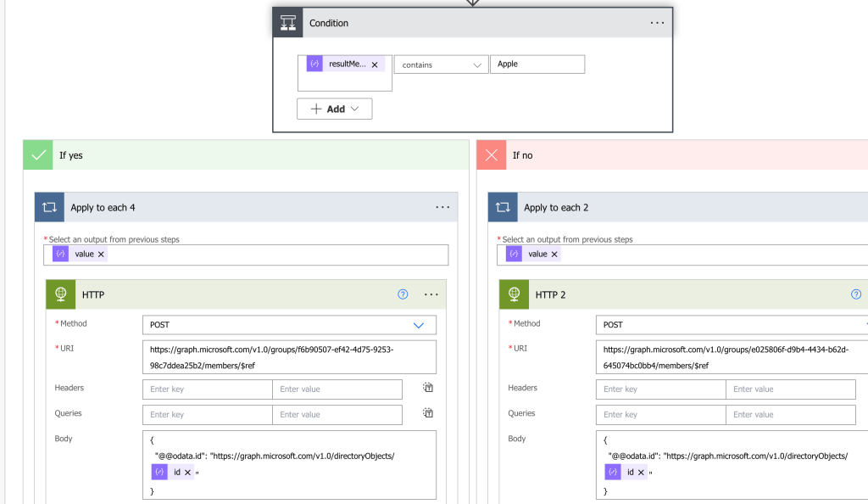The height and width of the screenshot is (504, 868).
Task: Remove value token in Apply to each 2
Action: click(x=555, y=254)
